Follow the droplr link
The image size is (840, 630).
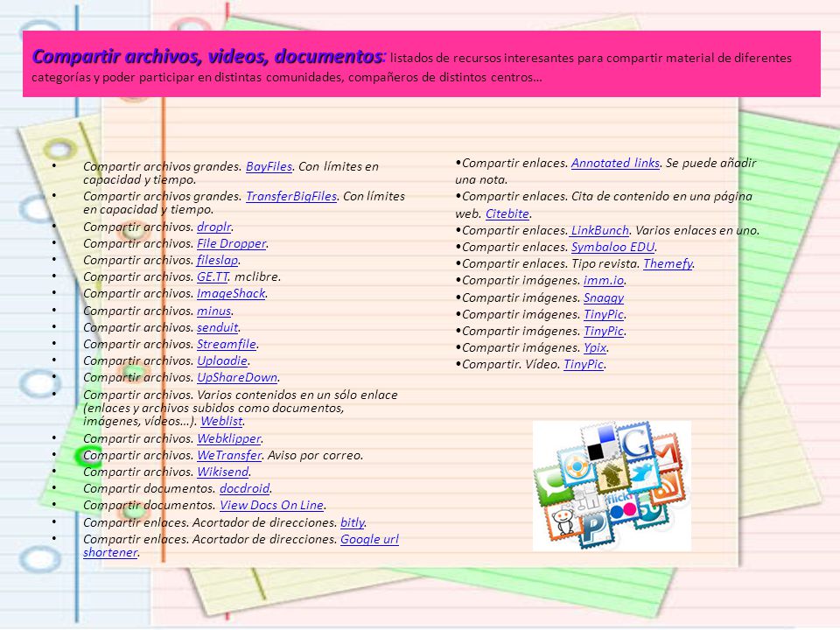pos(214,227)
